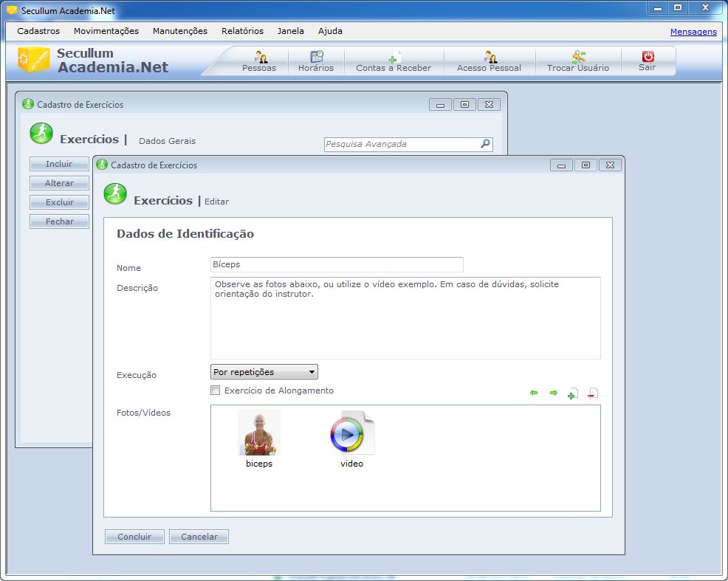The image size is (728, 581).
Task: Remove the selected photo/video file
Action: [x=592, y=393]
